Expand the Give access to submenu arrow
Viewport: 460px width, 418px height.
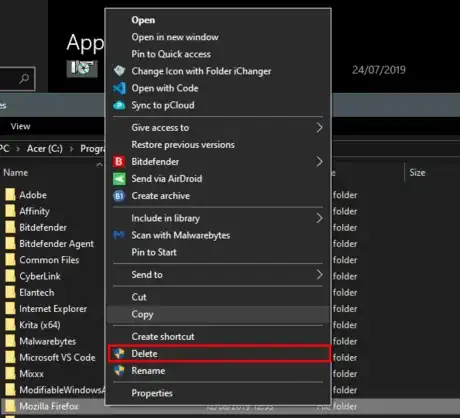point(319,127)
